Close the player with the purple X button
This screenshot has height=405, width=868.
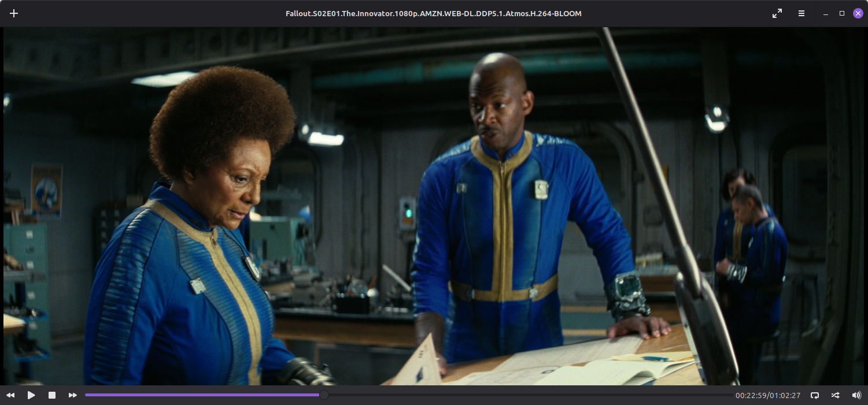point(858,13)
